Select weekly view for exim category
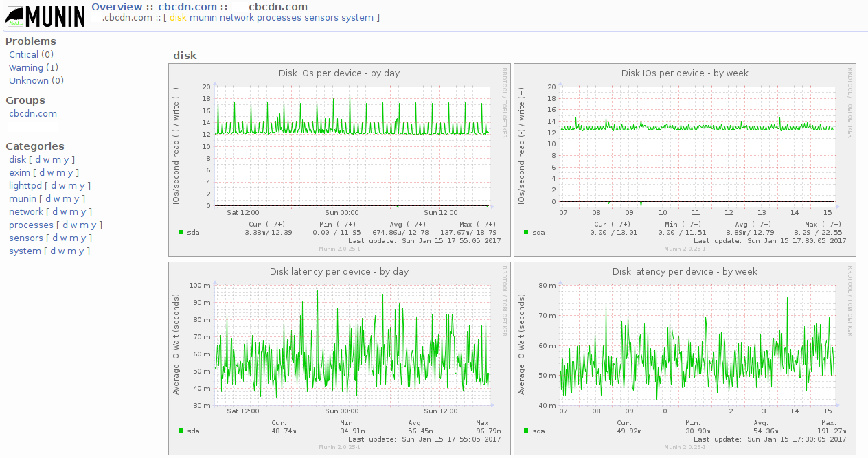Viewport: 868px width, 458px height. [x=52, y=172]
